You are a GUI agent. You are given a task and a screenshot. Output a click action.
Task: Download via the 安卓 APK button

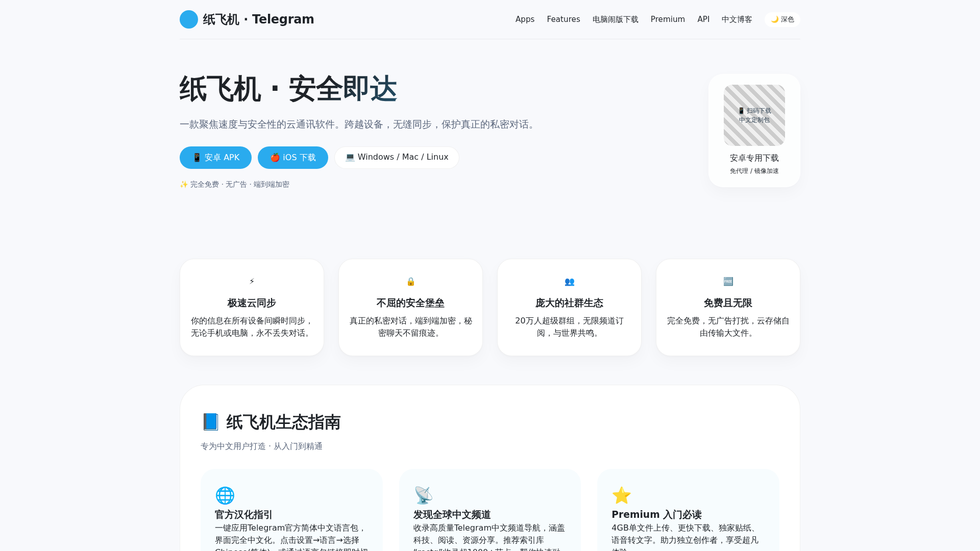215,158
